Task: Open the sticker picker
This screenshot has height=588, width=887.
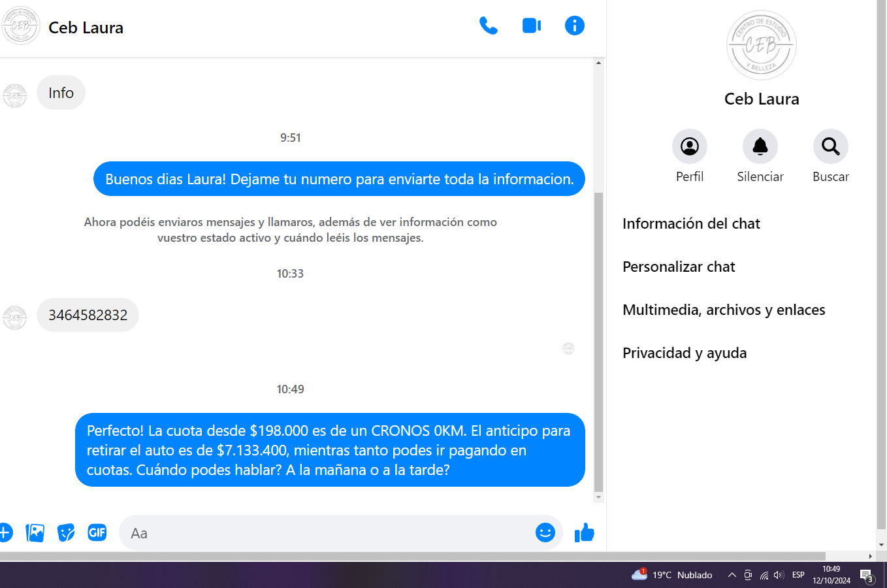Action: (x=66, y=533)
